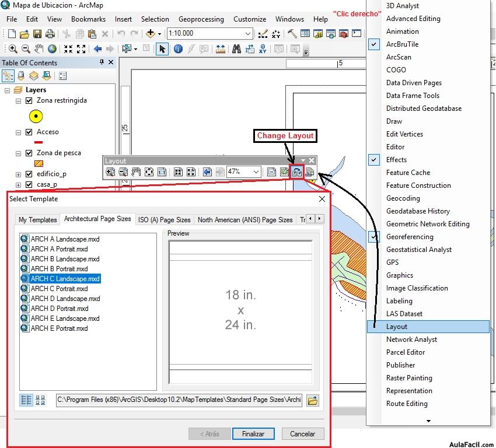Expand the casa_p layer
The height and width of the screenshot is (448, 496).
coord(18,185)
